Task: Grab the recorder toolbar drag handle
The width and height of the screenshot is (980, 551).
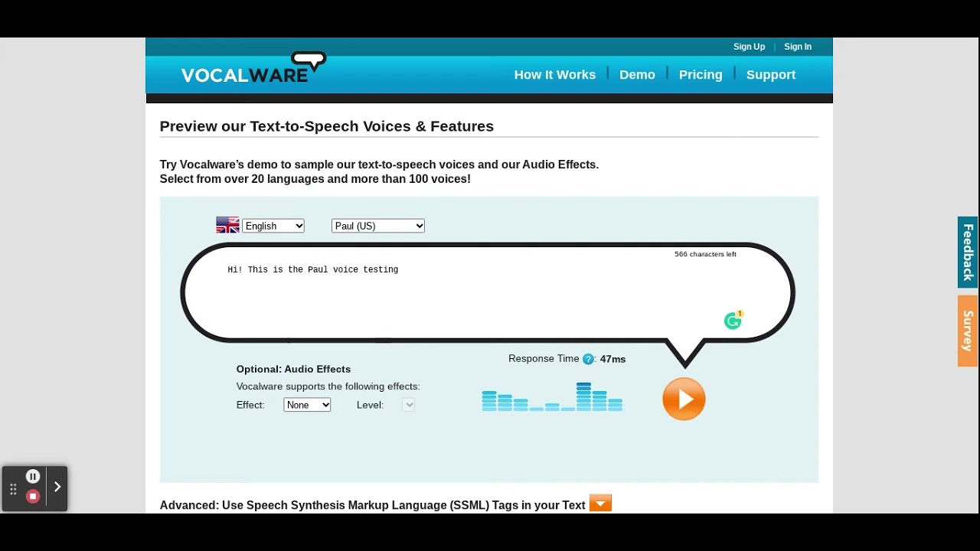Action: 13,488
